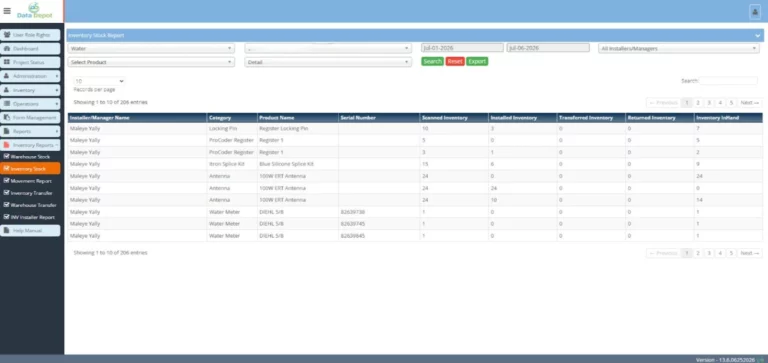Click the table Search input box
Viewport: 768px width, 363px height.
tap(728, 81)
